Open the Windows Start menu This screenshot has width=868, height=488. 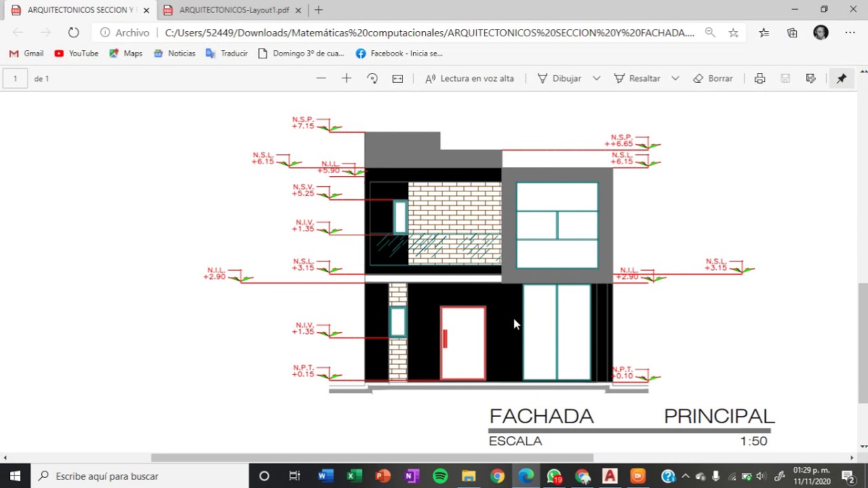click(x=16, y=476)
